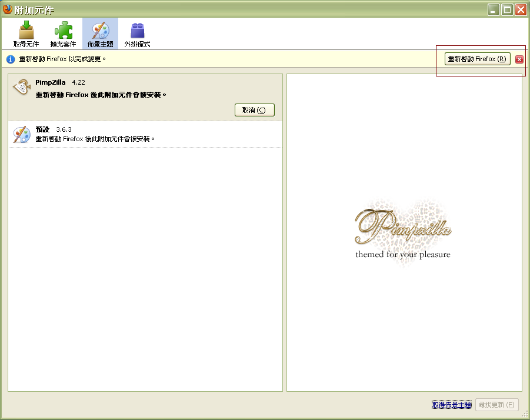Select the 預設 3.6.3 default theme row

(x=145, y=134)
